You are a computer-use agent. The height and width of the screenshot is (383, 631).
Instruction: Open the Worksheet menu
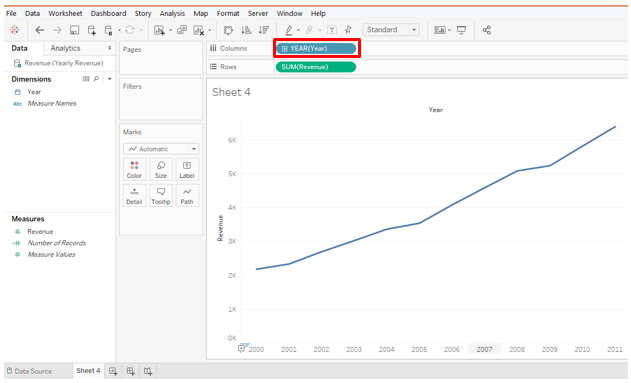65,13
